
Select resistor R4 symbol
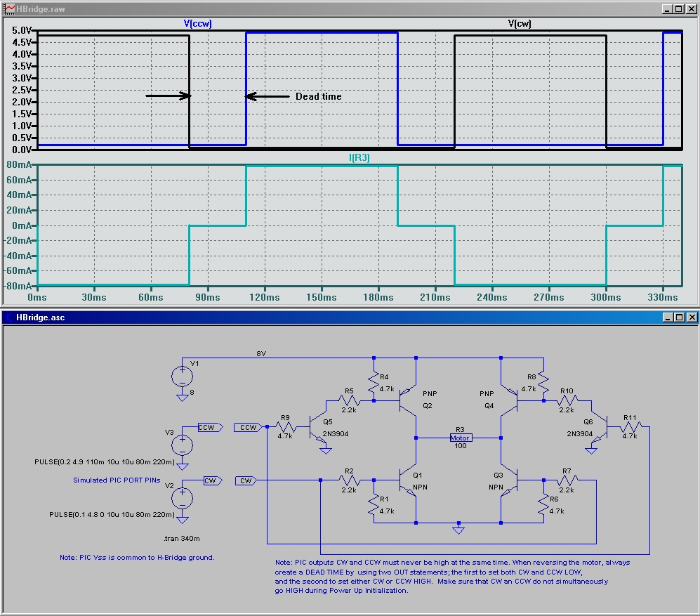(374, 384)
